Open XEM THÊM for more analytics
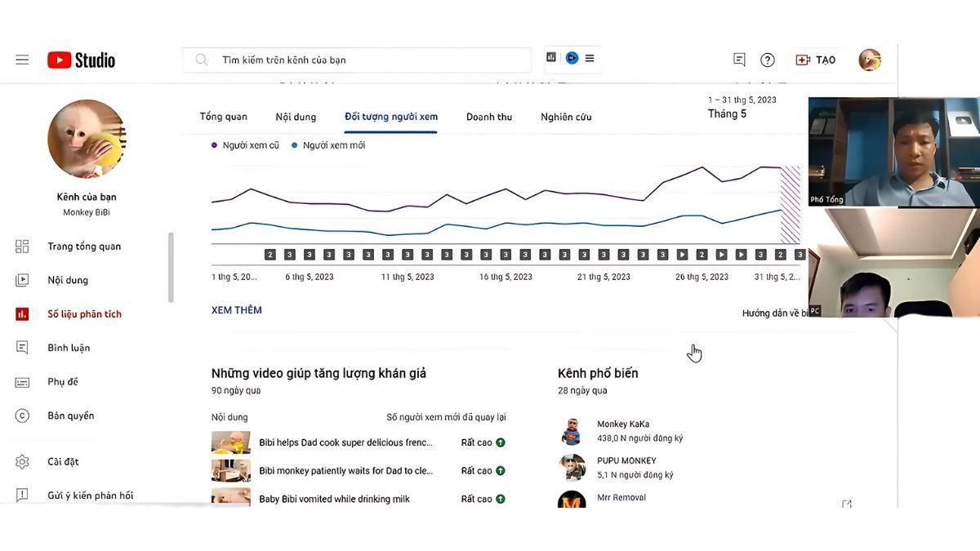Viewport: 980px width, 551px height. pyautogui.click(x=237, y=309)
